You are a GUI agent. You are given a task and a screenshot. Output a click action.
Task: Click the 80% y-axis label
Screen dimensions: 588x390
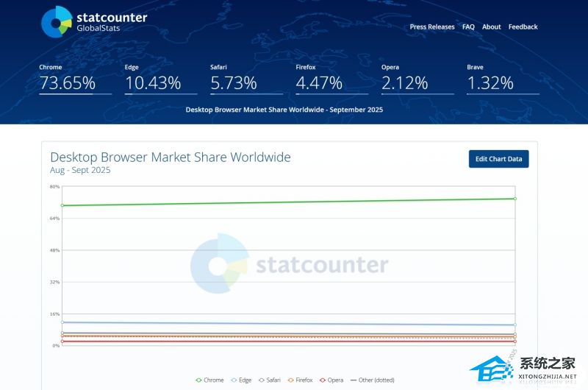[54, 187]
